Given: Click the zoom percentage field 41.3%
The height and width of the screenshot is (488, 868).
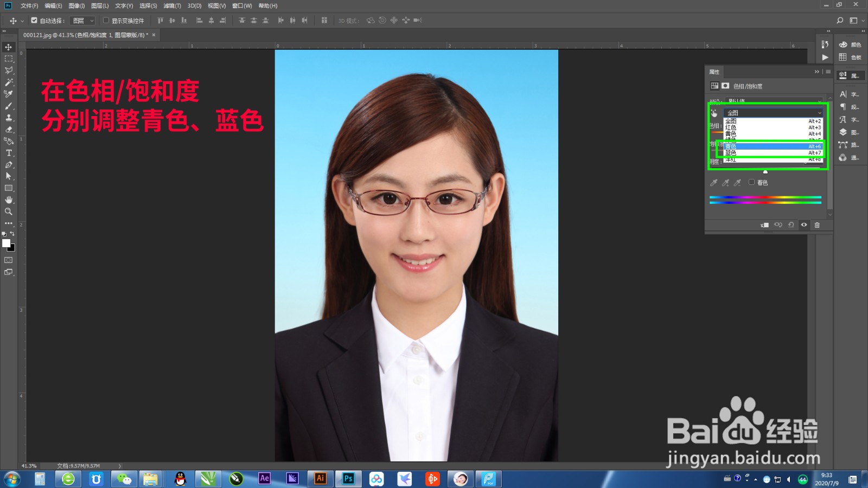Looking at the screenshot, I should [29, 466].
